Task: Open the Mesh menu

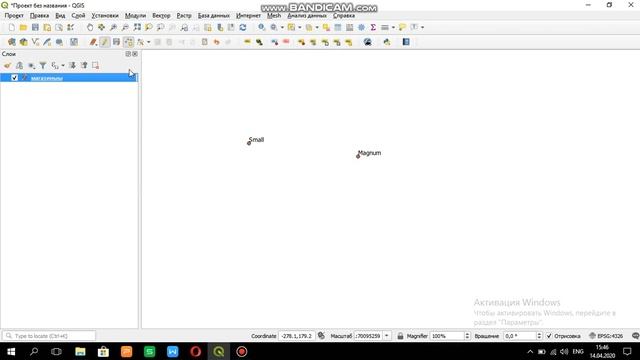Action: 274,16
